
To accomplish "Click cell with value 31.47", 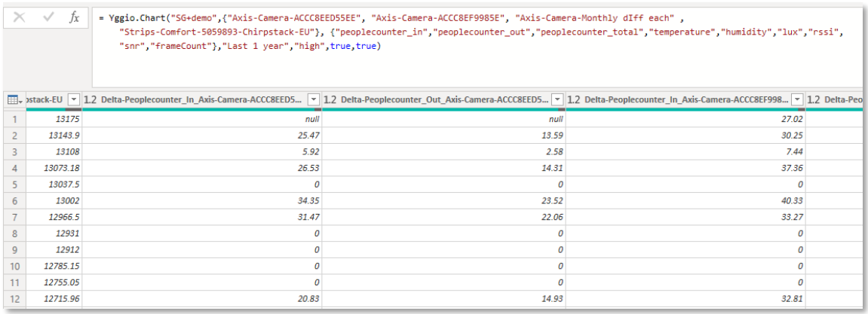I will (202, 217).
